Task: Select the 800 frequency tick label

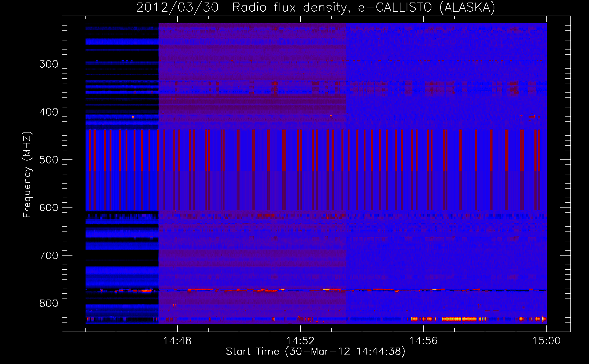Action: click(x=49, y=304)
